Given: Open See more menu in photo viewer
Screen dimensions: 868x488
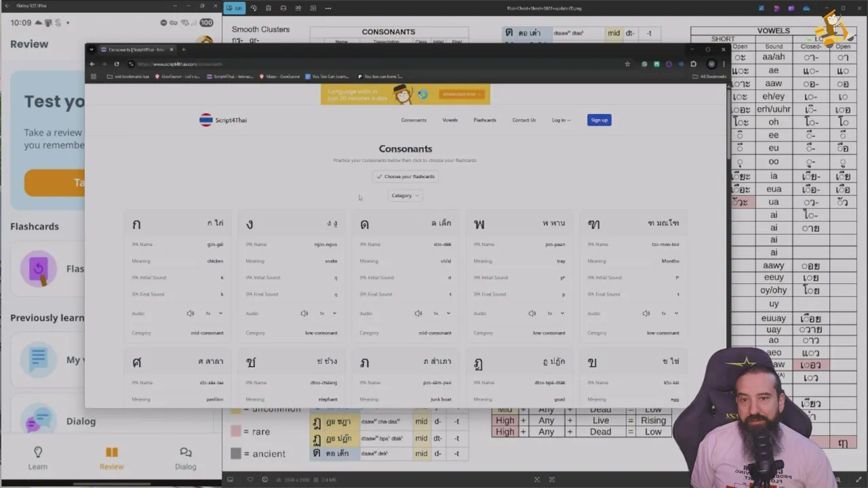Looking at the screenshot, I should [328, 8].
